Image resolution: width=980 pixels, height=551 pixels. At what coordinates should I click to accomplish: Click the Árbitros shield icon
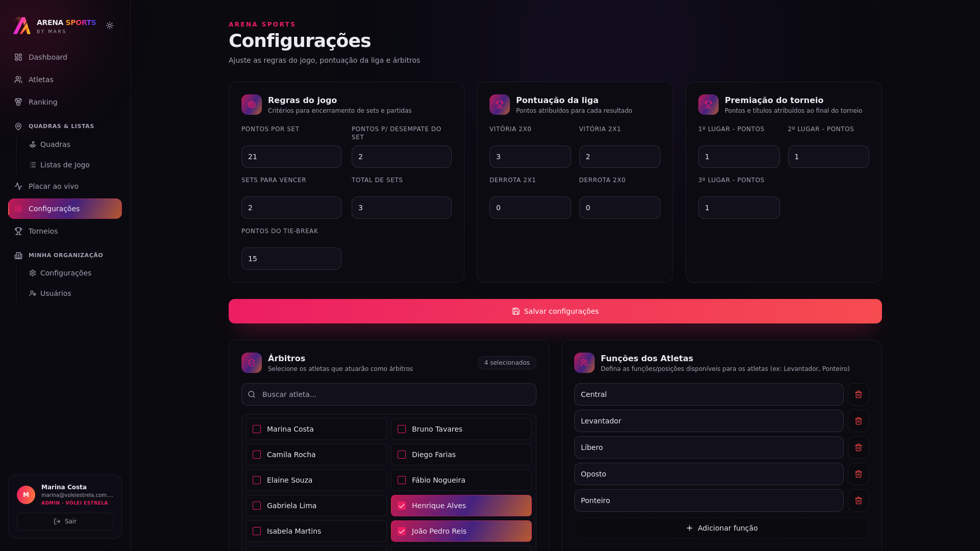(x=252, y=363)
